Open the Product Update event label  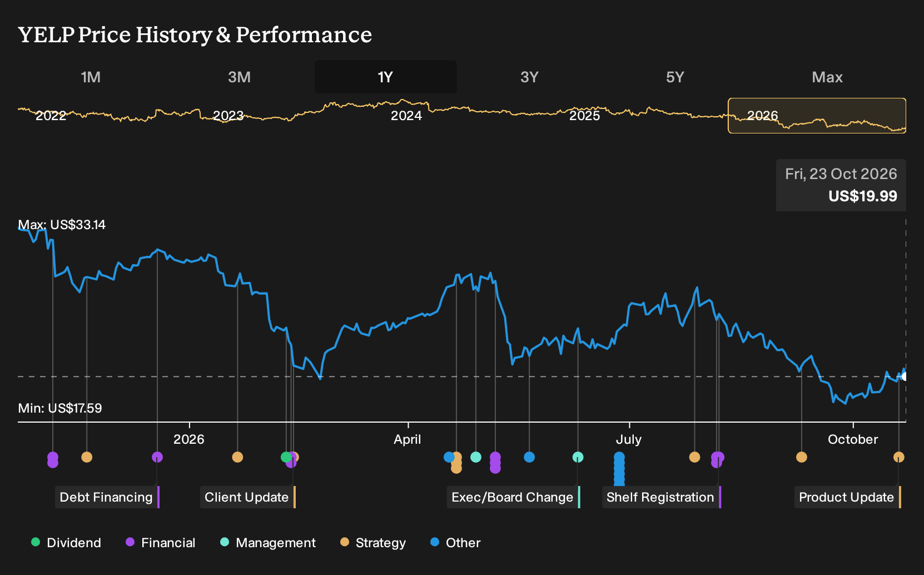[848, 497]
